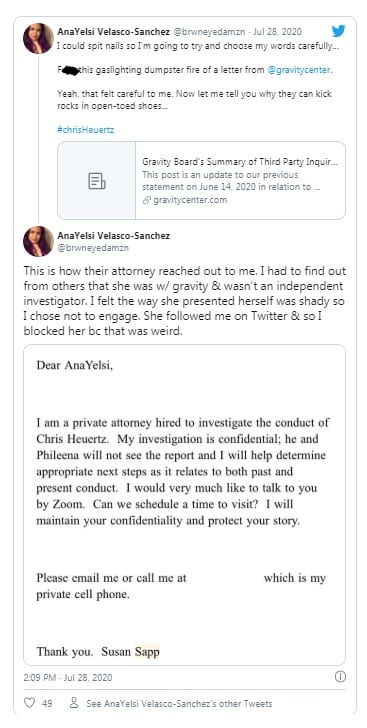This screenshot has height=728, width=367.
Task: Open the attached Susan Sapp letter image
Action: tap(184, 505)
